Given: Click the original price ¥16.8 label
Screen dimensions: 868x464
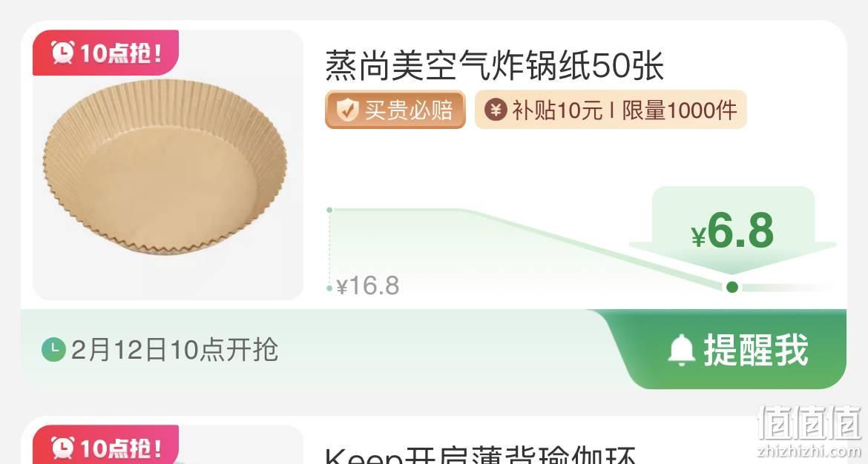Looking at the screenshot, I should pyautogui.click(x=367, y=286).
